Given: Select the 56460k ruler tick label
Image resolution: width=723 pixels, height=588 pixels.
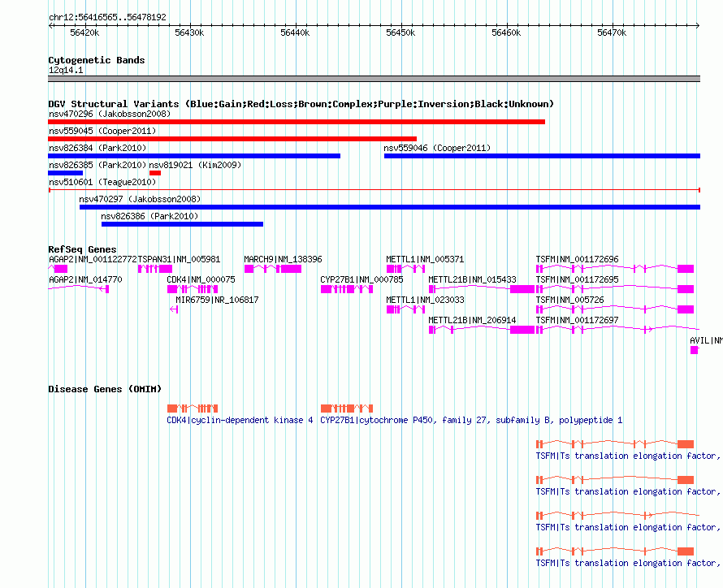Looking at the screenshot, I should [x=506, y=32].
